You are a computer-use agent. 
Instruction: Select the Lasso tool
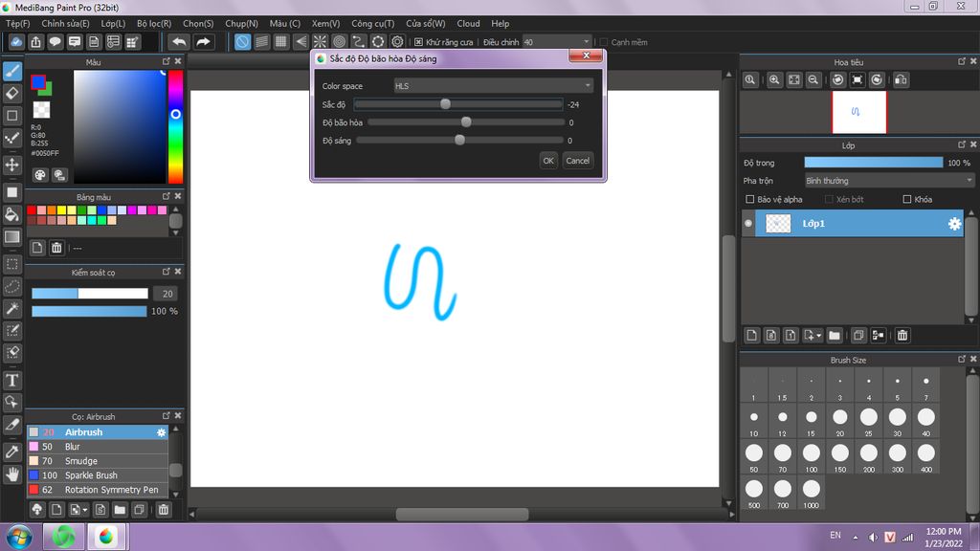[11, 286]
